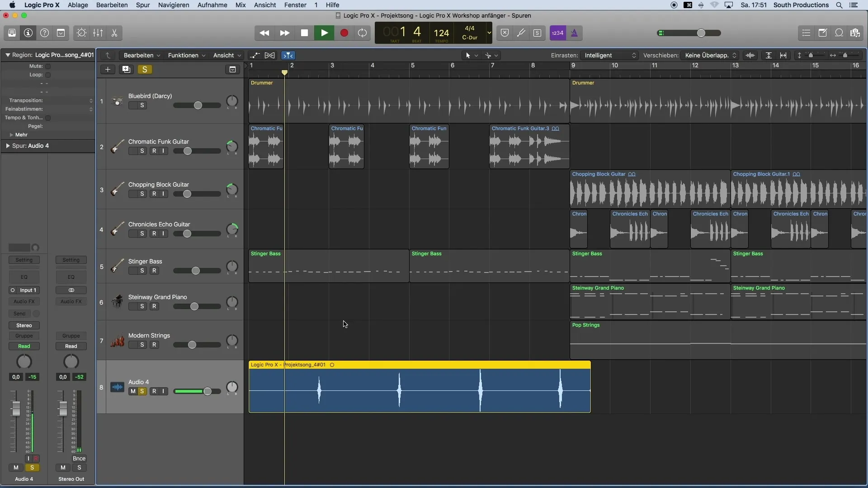Click the Modern Strings track icon

(x=117, y=340)
